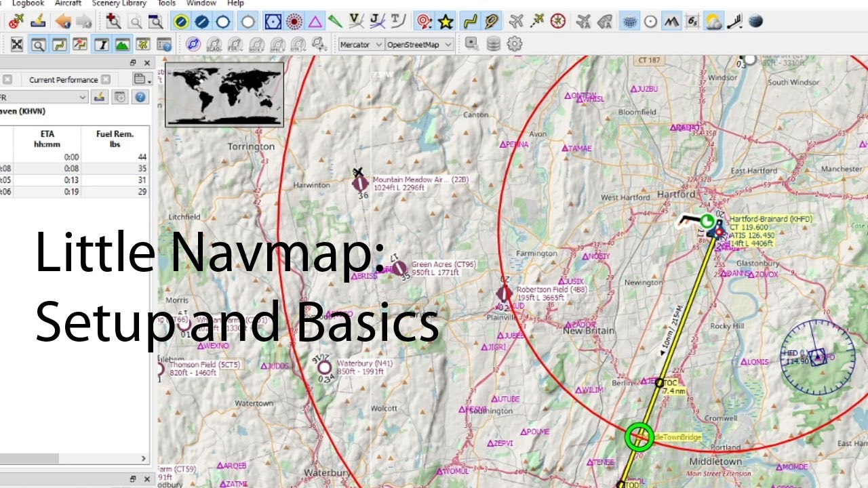Screen dimensions: 868x488
Task: Click the blue circular online network icon
Action: click(193, 45)
